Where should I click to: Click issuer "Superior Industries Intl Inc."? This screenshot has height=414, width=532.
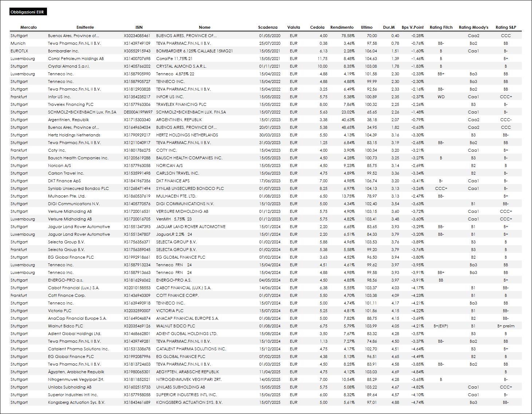[73, 395]
